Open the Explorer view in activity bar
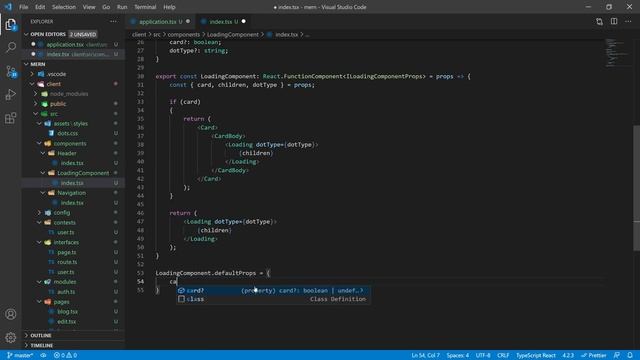The width and height of the screenshot is (640, 360). point(11,24)
